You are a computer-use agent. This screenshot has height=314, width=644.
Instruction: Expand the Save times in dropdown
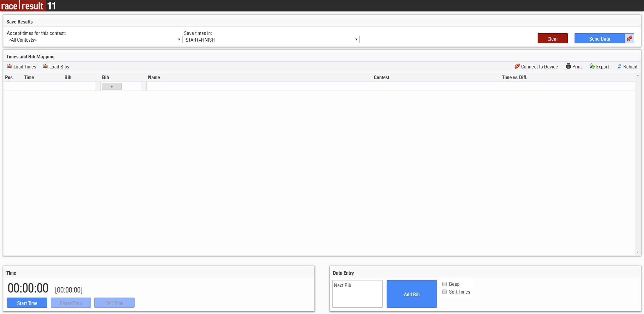(x=271, y=40)
